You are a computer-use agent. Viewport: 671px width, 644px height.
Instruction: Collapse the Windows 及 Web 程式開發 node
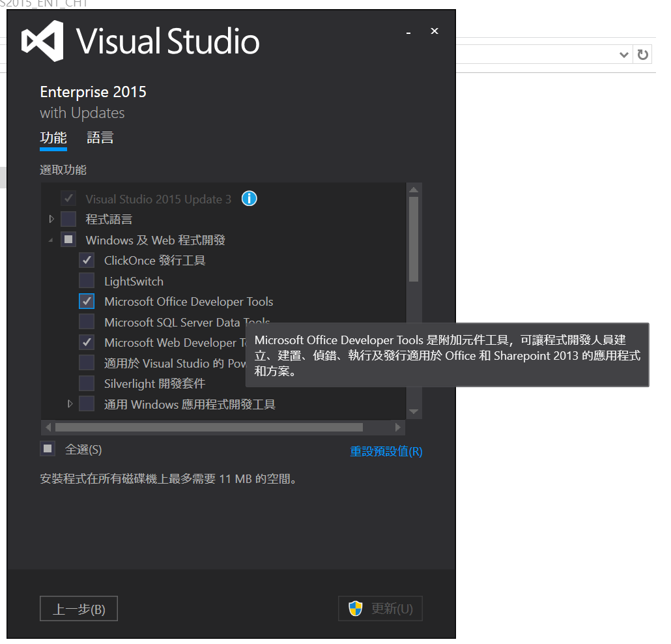[51, 239]
